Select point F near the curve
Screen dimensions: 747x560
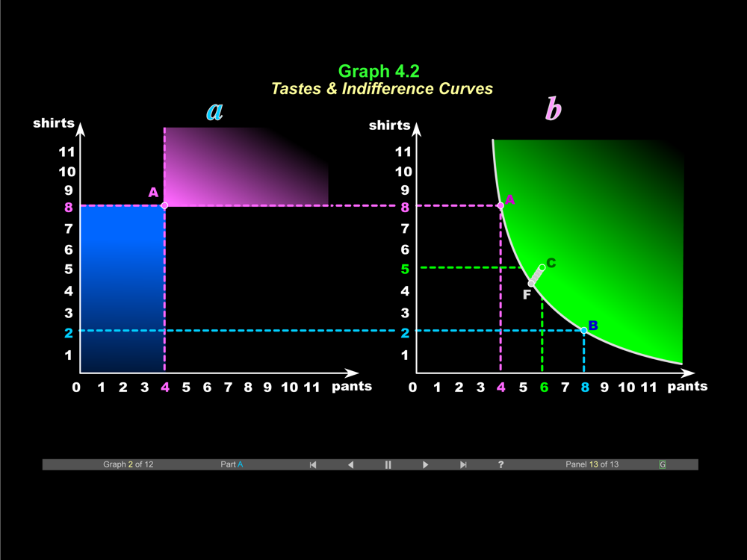(x=531, y=284)
